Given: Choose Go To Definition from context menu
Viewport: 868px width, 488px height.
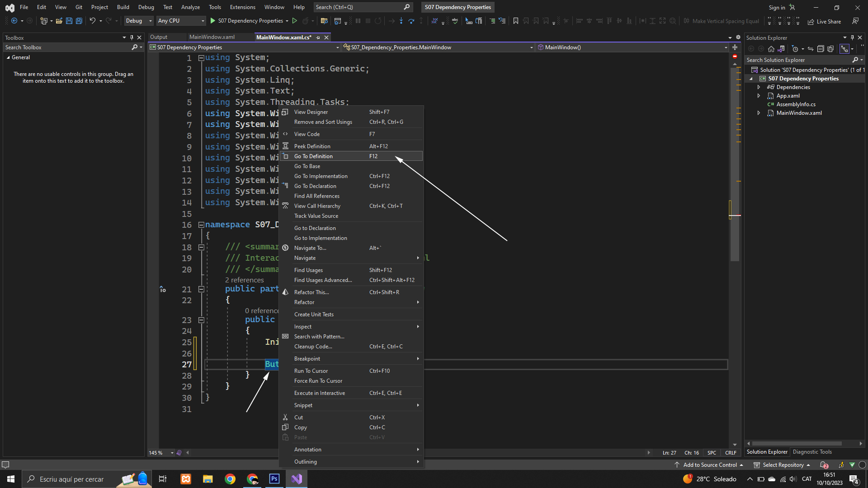Looking at the screenshot, I should point(313,156).
